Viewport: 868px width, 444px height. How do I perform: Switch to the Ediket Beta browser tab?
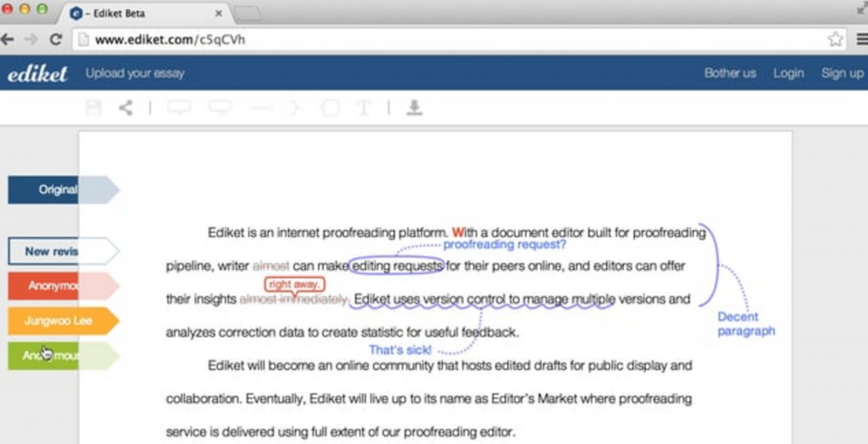pos(145,14)
